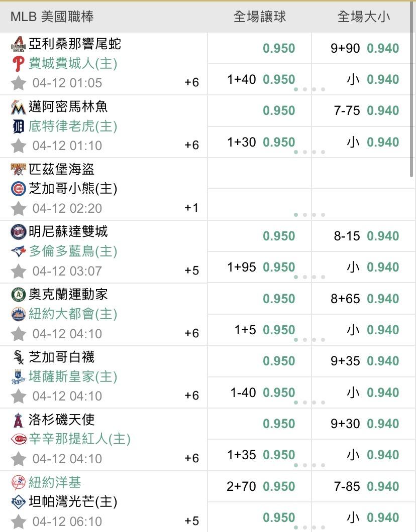Click the Toronto Blue Jays logo
This screenshot has width=416, height=532.
(18, 251)
